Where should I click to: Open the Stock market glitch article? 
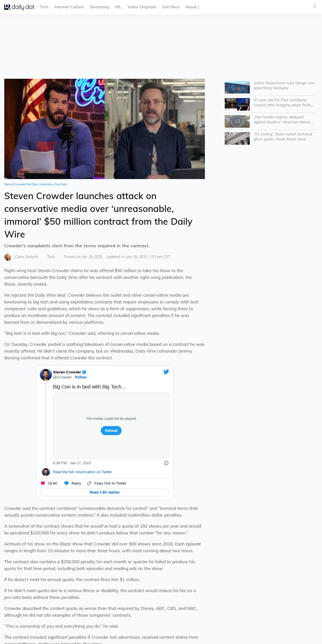pos(283,137)
